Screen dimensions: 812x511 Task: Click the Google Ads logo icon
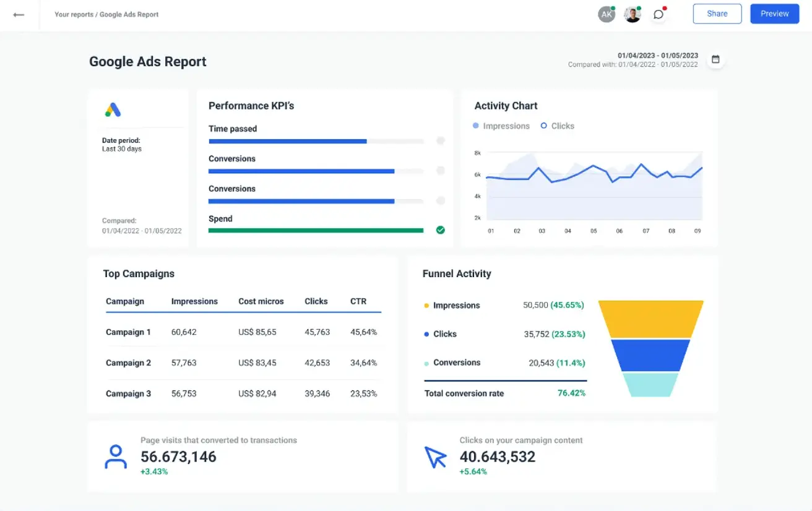coord(113,110)
